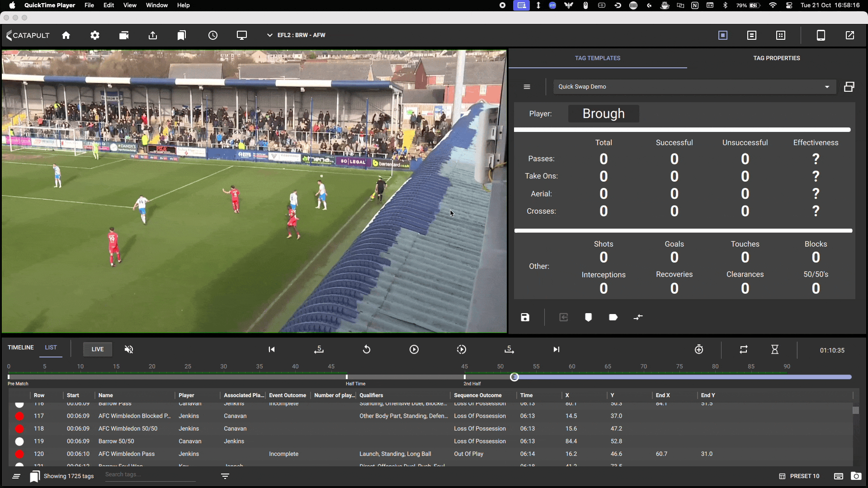Click the monitor display icon
The image size is (868, 488).
(x=242, y=35)
